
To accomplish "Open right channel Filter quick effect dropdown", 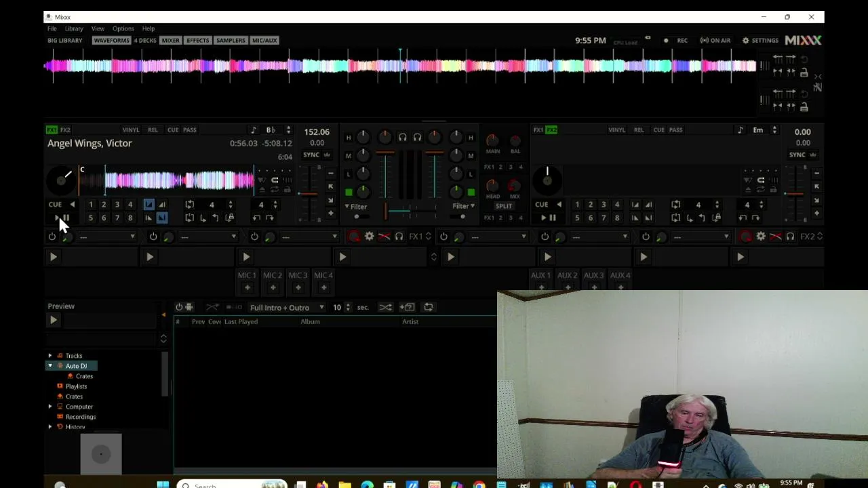I will coord(463,206).
